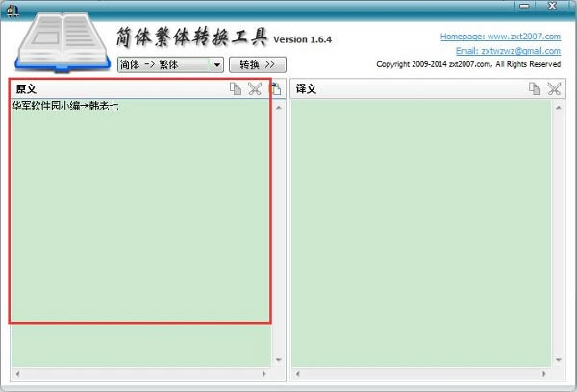
Task: Click the zxtwzwz@gmail.com email link
Action: pyautogui.click(x=508, y=51)
